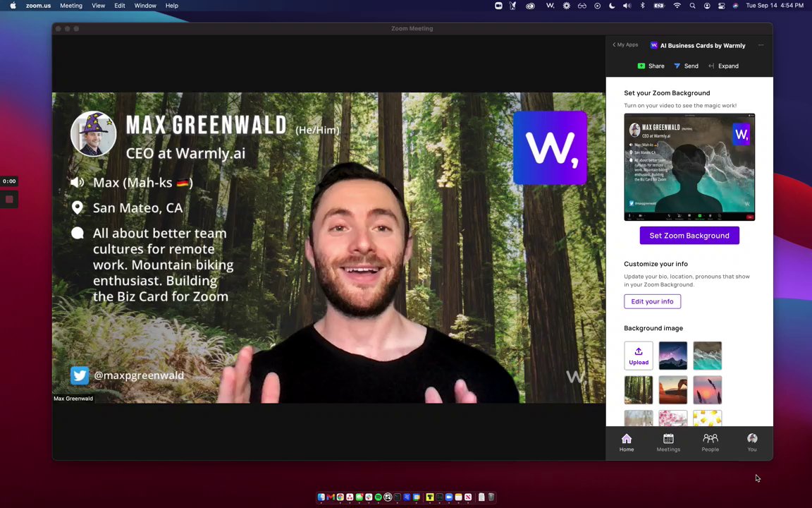Click the Zoom menu bar status icon

(x=498, y=6)
